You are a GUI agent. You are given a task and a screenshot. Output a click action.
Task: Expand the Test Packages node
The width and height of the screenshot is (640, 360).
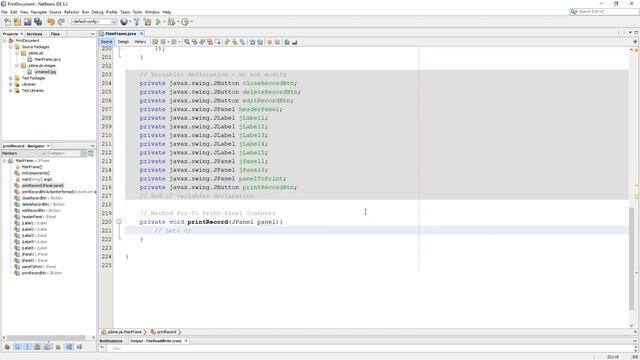tap(11, 78)
